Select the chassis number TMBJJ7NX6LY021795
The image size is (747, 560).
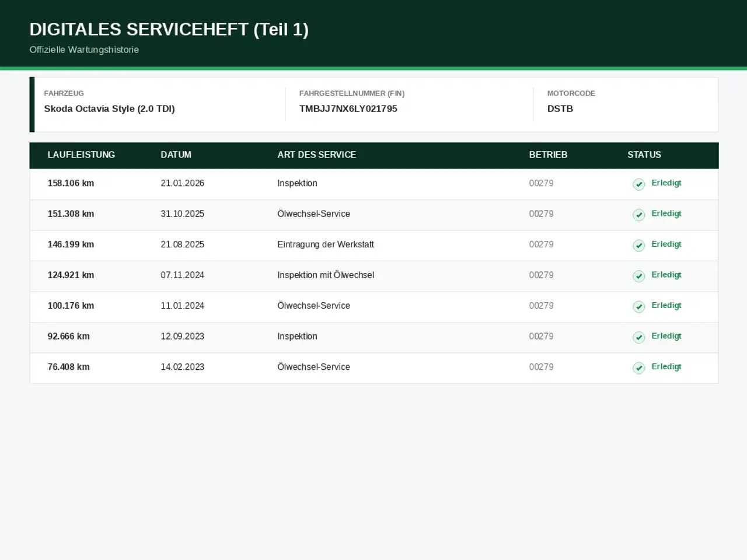coord(348,108)
